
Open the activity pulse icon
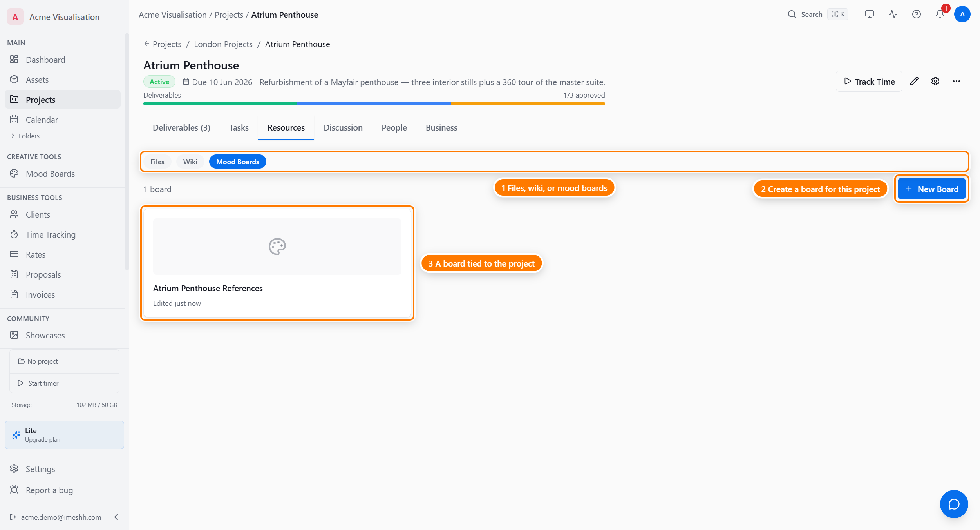point(893,15)
